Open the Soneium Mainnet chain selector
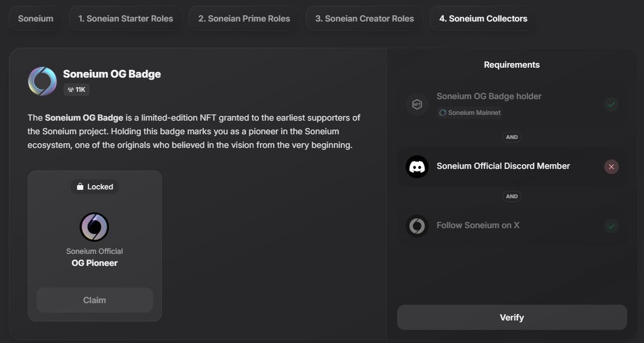 click(470, 113)
